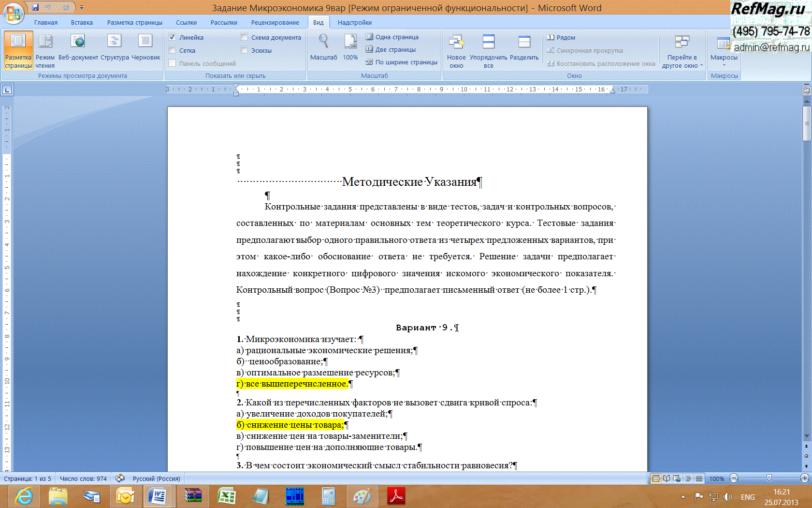Click the zoom slider in status bar

point(769,478)
